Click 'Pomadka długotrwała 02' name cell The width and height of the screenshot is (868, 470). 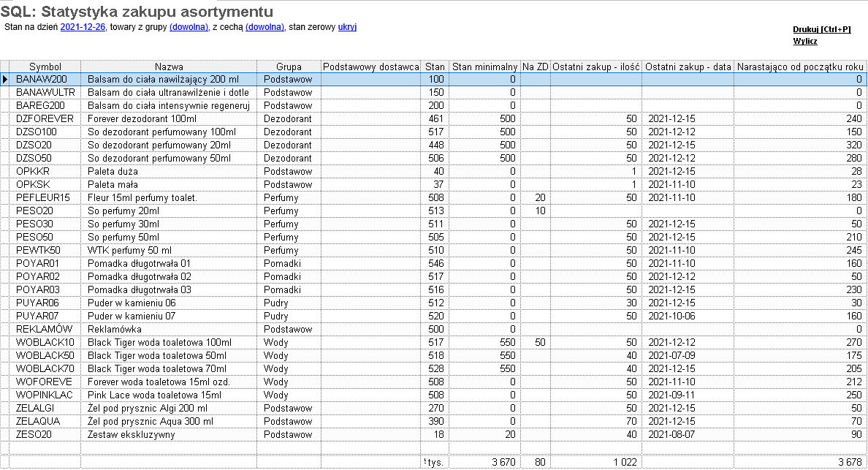(169, 277)
